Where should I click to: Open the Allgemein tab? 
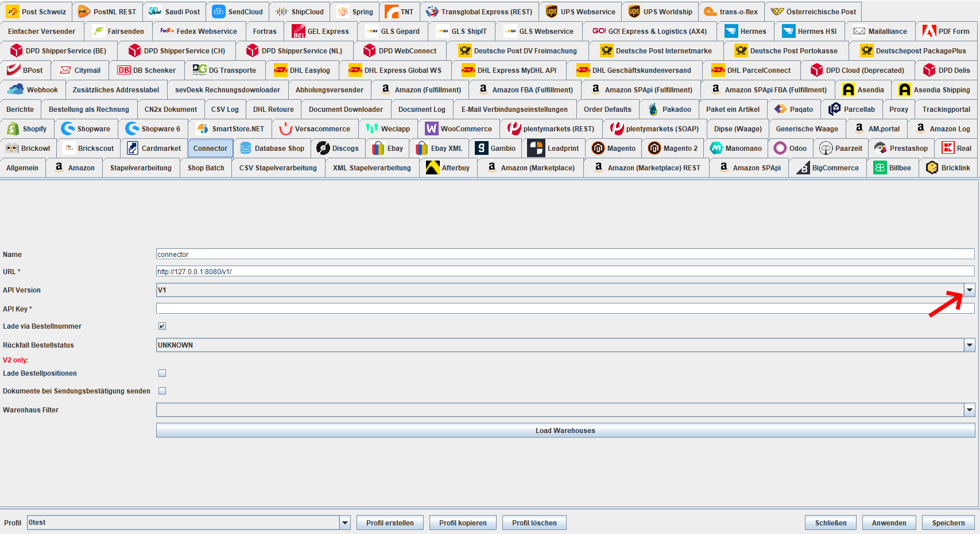coord(22,167)
